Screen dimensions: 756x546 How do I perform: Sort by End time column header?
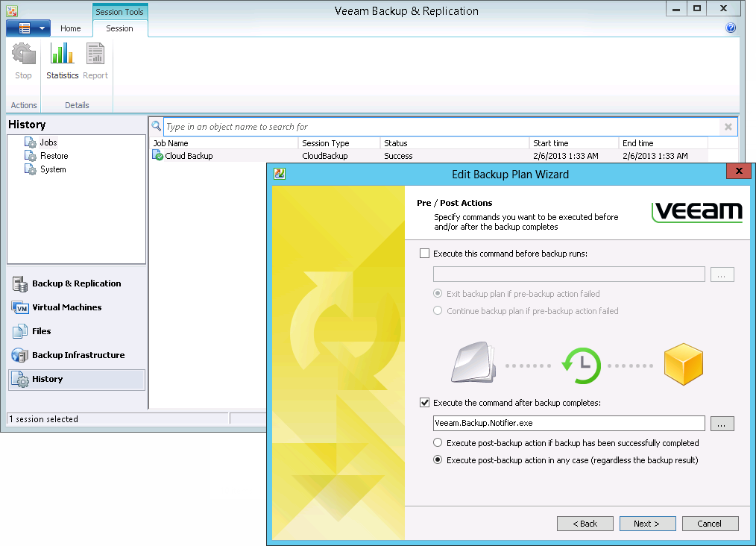664,143
